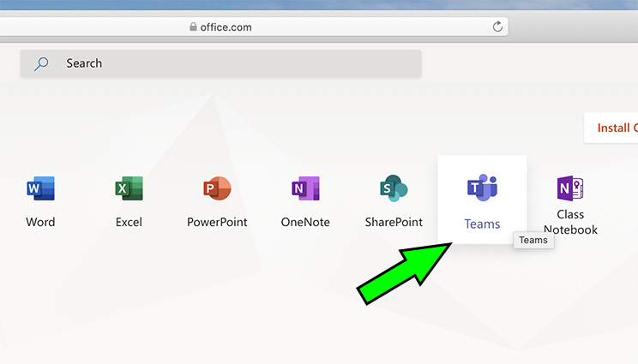Click the "Teams" label under the icon
Screen dimensions: 638x364
[x=482, y=224]
